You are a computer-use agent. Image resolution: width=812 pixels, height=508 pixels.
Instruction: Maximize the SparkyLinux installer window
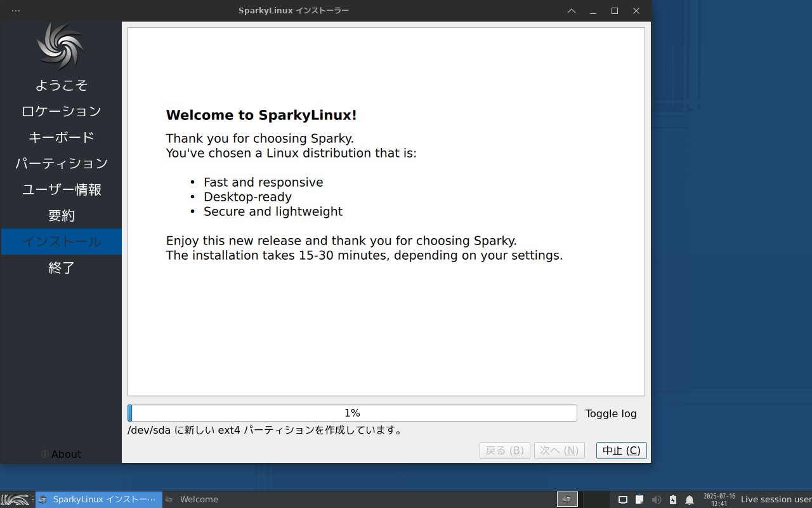tap(615, 11)
